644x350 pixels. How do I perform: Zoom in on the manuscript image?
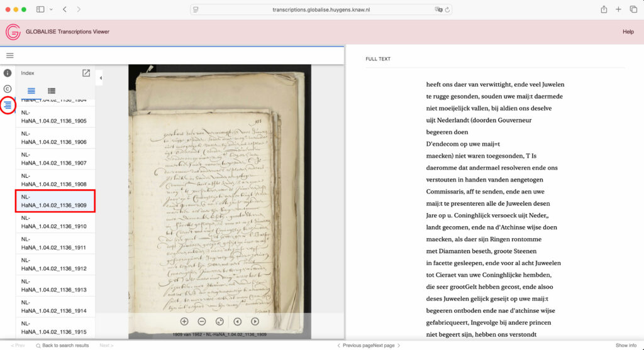tap(184, 321)
